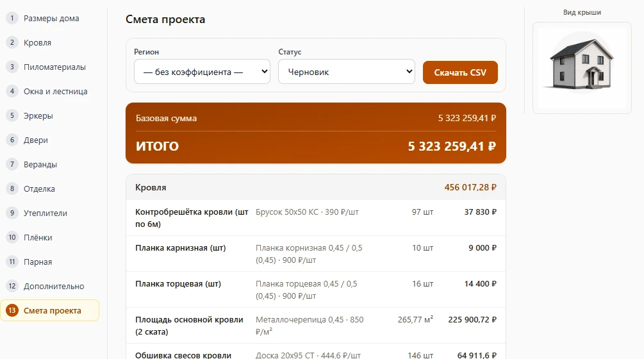Click the Кровля subtotal 456 017,28 ₽

(x=470, y=187)
